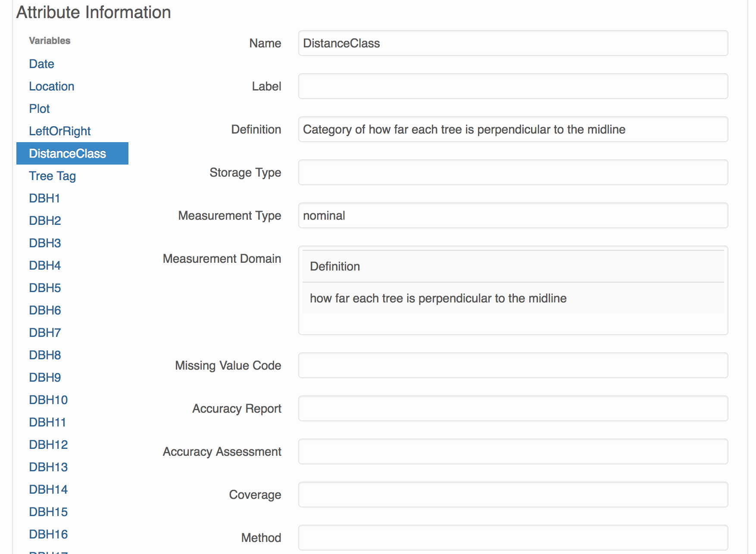Open the DBH10 variable

click(x=48, y=400)
